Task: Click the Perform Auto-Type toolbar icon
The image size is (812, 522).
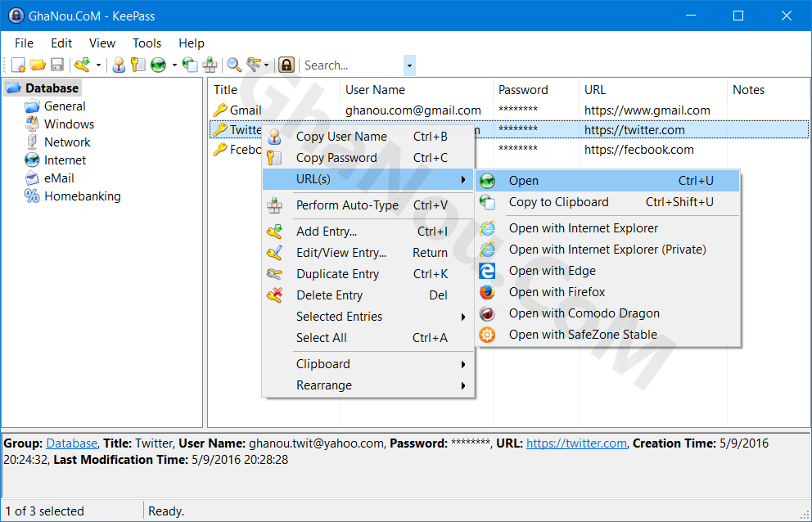Action: point(210,65)
